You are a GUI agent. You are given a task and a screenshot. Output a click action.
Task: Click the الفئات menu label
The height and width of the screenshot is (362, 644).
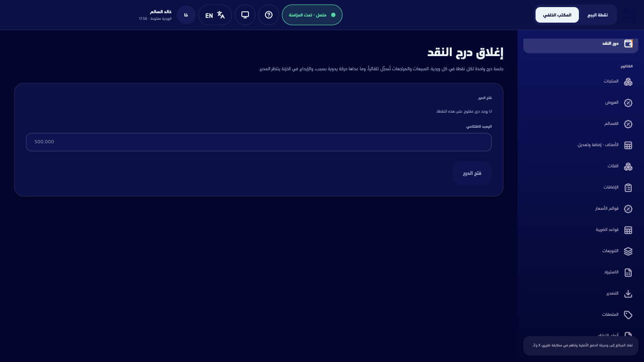click(613, 166)
